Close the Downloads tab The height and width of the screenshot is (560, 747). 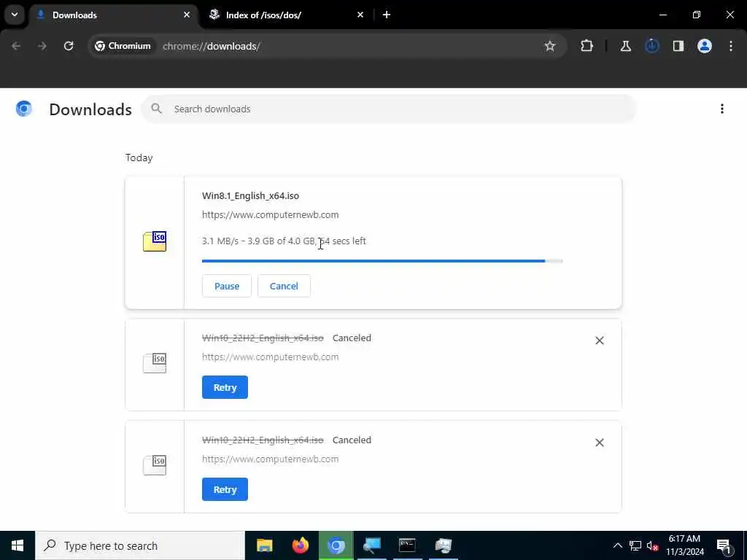pyautogui.click(x=187, y=15)
